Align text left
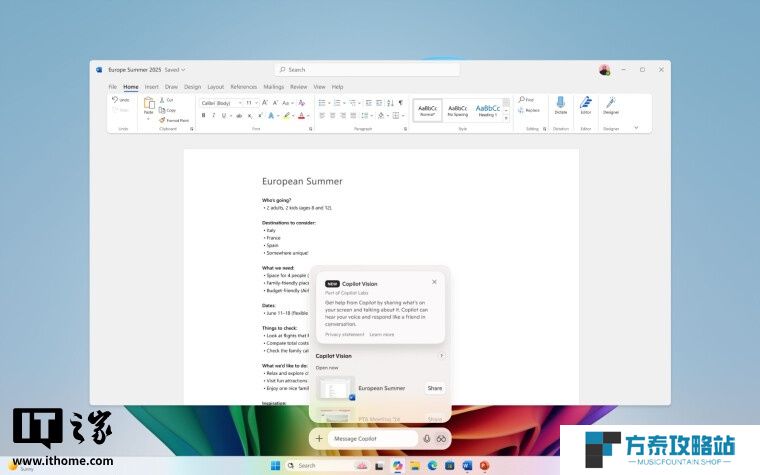760x475 pixels. point(322,115)
